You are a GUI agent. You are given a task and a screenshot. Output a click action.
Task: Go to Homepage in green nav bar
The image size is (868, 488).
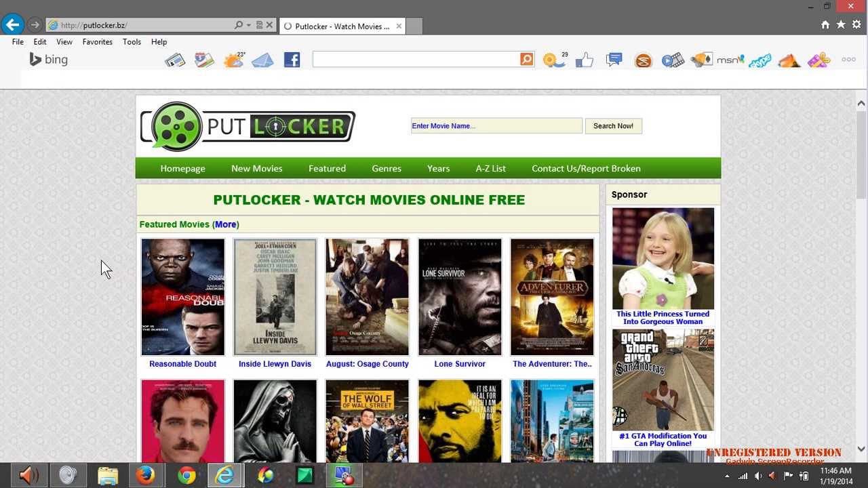coord(182,168)
